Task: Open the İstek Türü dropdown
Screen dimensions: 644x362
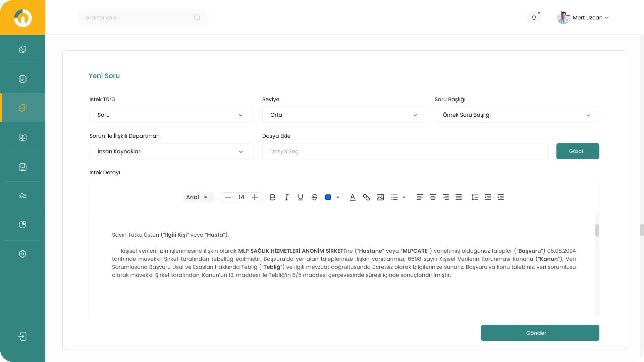Action: (x=171, y=115)
